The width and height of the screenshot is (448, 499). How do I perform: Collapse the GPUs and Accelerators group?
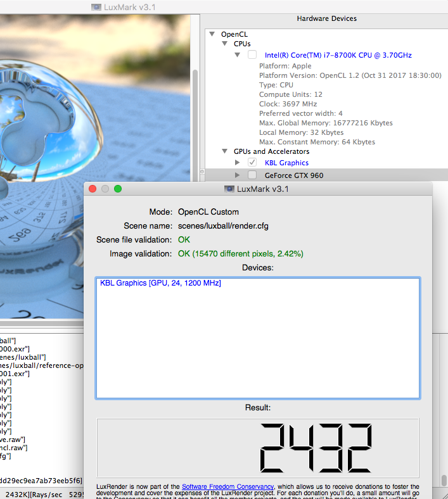point(224,152)
